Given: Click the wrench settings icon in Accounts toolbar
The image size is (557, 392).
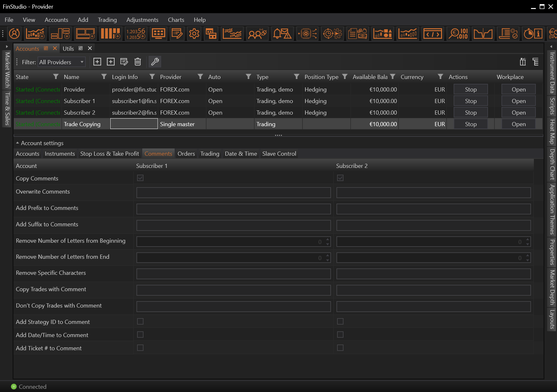Looking at the screenshot, I should pyautogui.click(x=155, y=62).
